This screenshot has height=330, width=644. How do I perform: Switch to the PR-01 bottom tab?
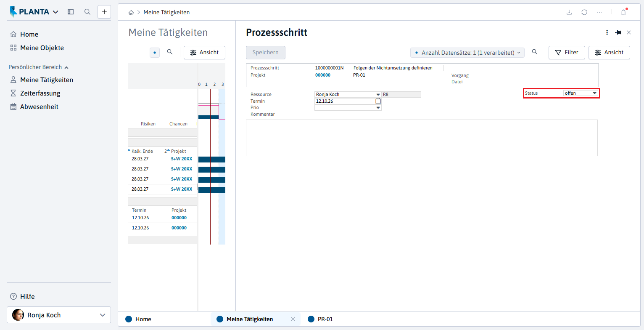click(x=320, y=319)
